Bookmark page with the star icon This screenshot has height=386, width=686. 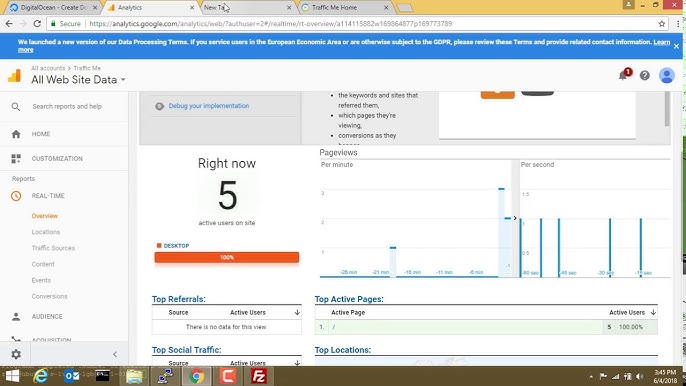click(x=662, y=24)
